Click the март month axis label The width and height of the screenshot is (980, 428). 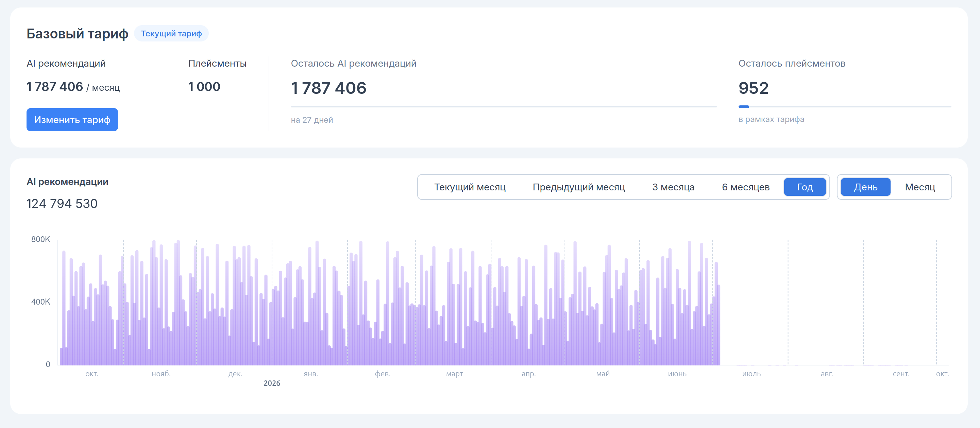[455, 374]
